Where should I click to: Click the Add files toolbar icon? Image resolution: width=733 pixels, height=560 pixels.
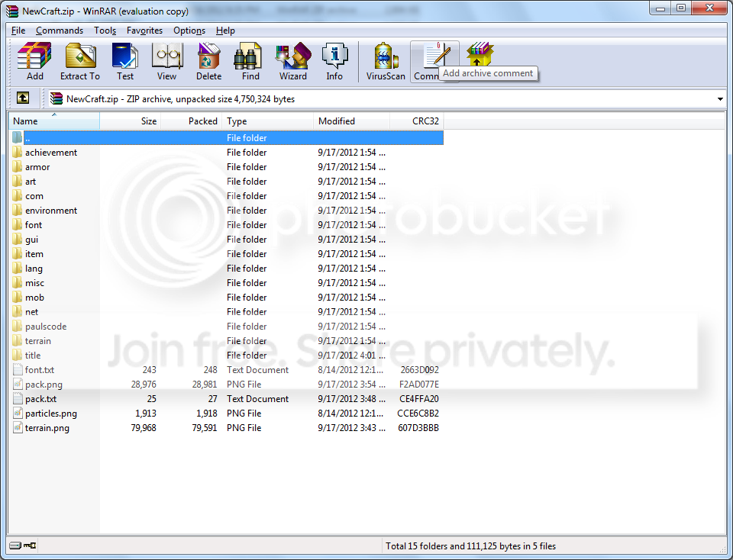(34, 61)
